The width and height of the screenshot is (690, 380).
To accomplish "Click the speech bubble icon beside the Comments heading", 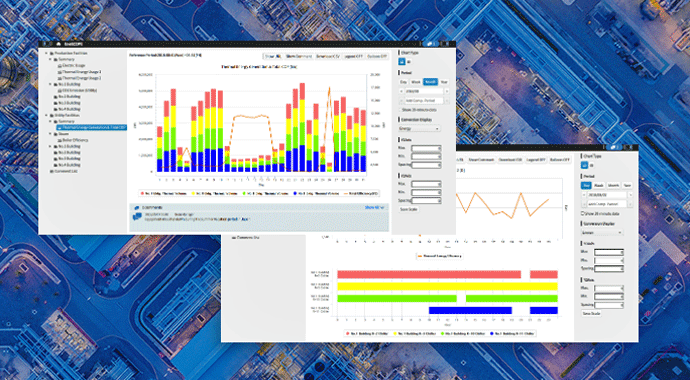I will pyautogui.click(x=137, y=207).
